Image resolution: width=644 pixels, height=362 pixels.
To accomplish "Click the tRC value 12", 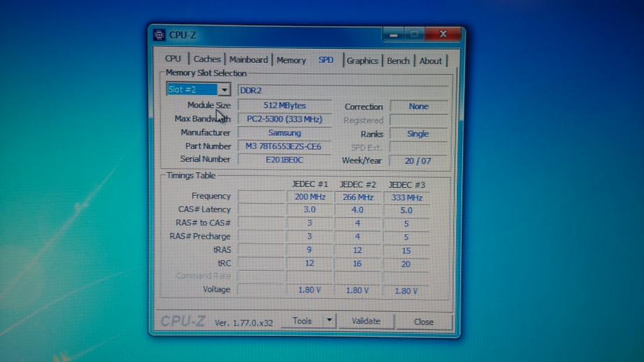I will [x=309, y=263].
